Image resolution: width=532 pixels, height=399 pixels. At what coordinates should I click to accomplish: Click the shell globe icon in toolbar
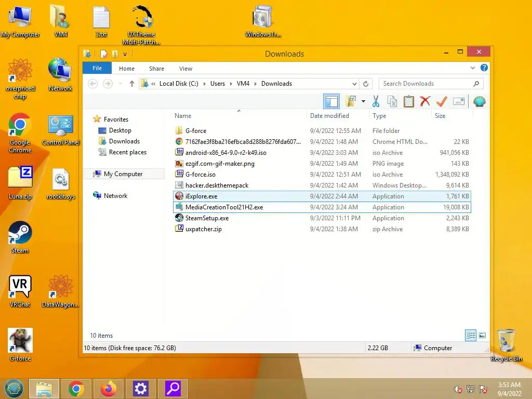pyautogui.click(x=479, y=101)
